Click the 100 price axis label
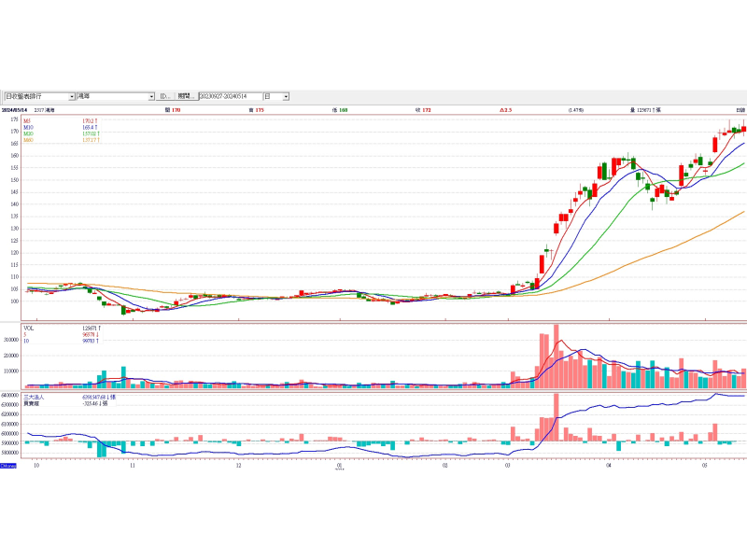This screenshot has width=747, height=560. (14, 301)
